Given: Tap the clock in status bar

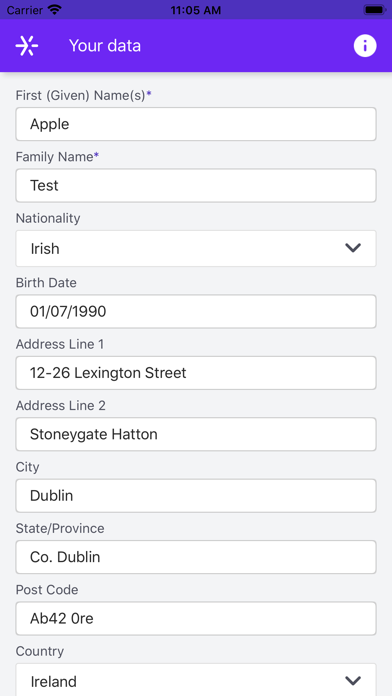Looking at the screenshot, I should (196, 10).
